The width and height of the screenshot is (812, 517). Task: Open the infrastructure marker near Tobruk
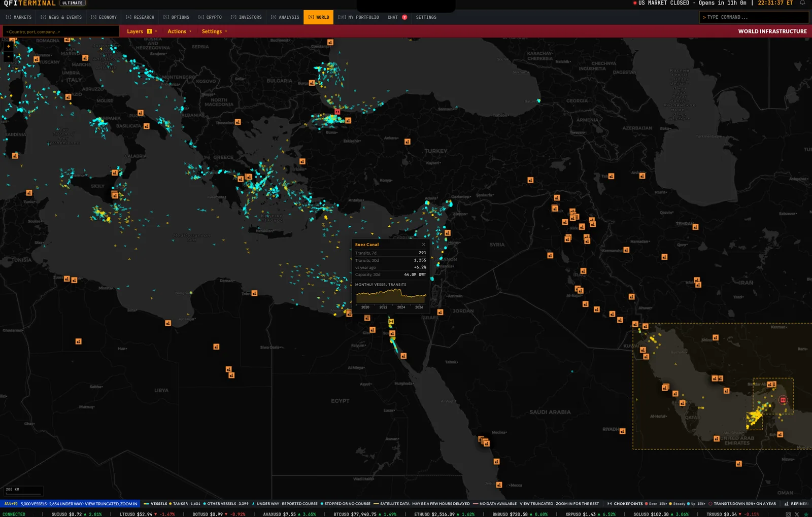tap(255, 293)
